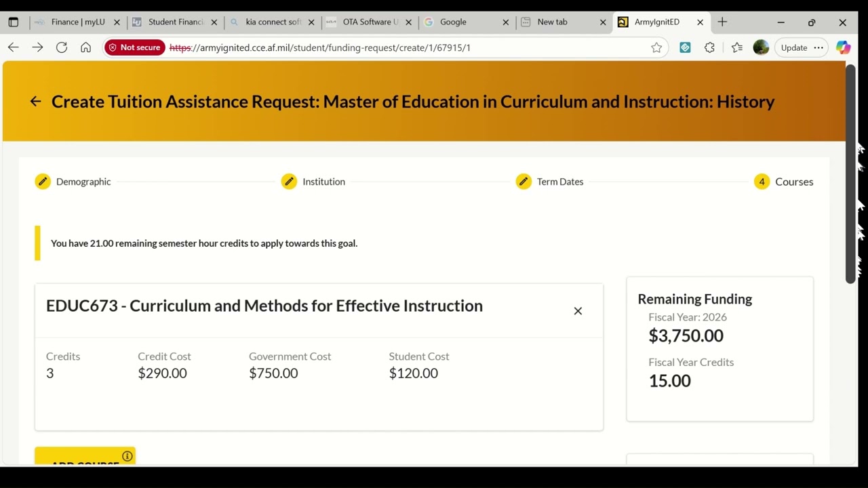Close the kia connect tab
The image size is (868, 488).
311,22
